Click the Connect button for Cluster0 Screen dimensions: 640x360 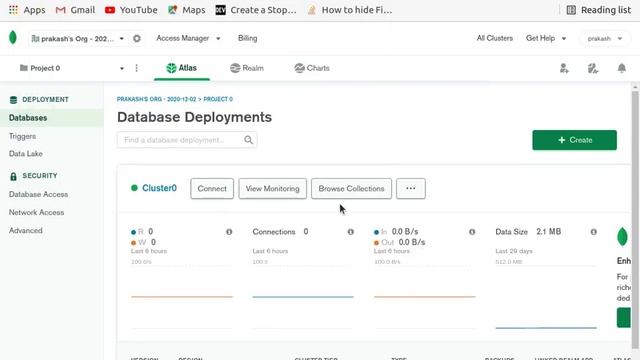coord(212,189)
